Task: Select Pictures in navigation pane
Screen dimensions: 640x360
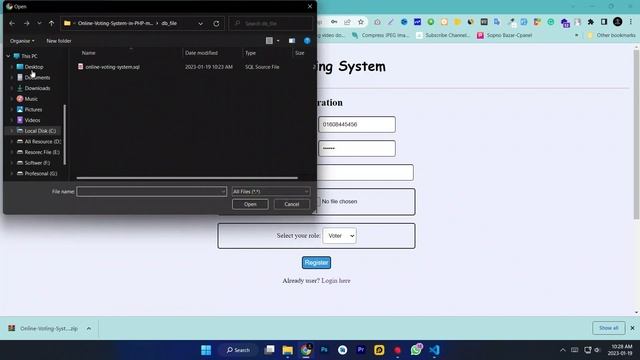Action: pos(33,109)
